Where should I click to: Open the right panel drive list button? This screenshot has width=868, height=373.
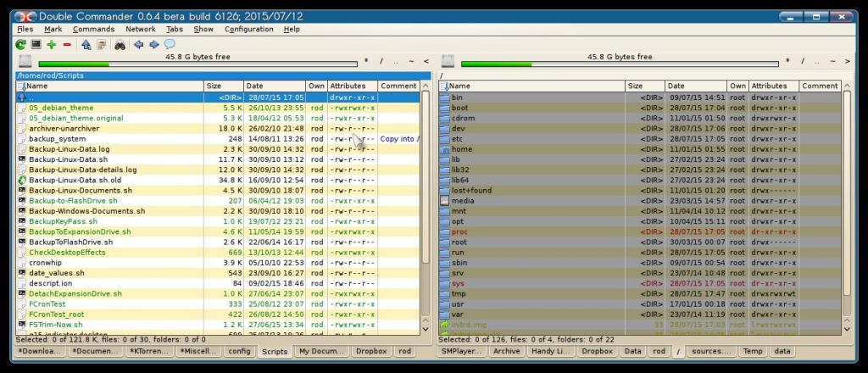[x=448, y=61]
